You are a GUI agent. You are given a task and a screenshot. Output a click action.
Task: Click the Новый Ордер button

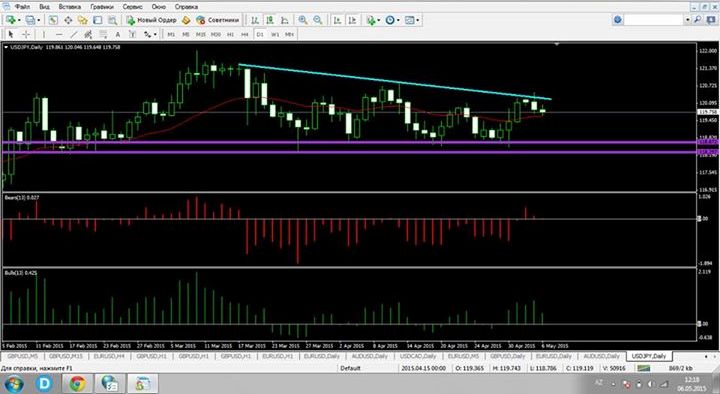(152, 20)
